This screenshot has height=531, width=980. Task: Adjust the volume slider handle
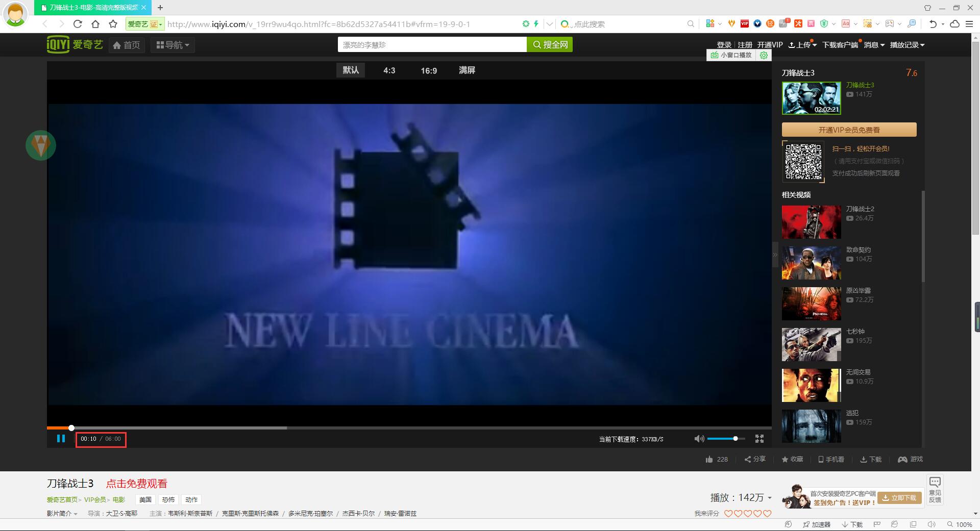click(x=736, y=439)
